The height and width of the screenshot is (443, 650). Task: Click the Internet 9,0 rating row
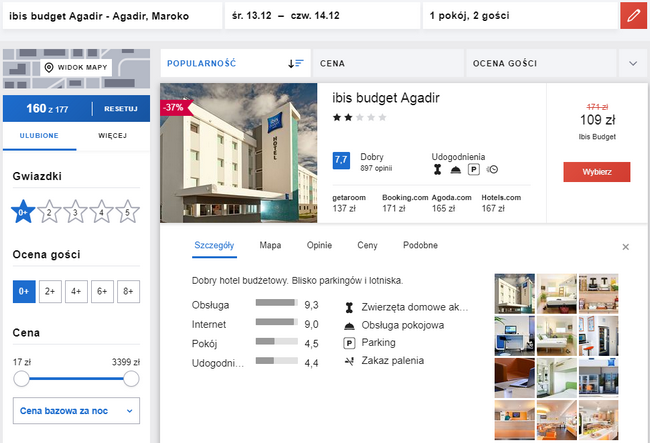255,324
